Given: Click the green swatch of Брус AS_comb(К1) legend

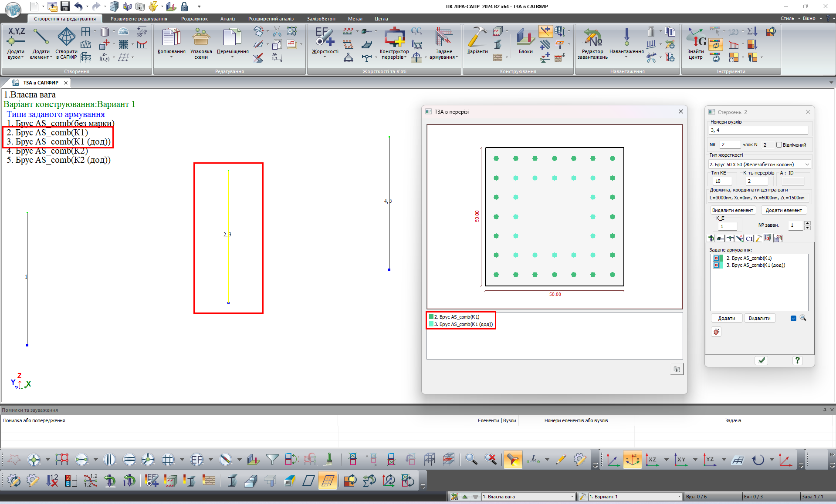Looking at the screenshot, I should point(431,317).
